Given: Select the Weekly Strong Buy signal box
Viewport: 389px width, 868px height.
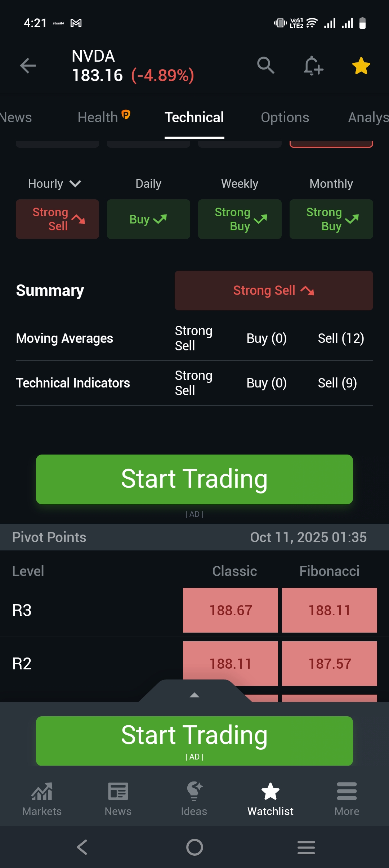Looking at the screenshot, I should tap(240, 219).
